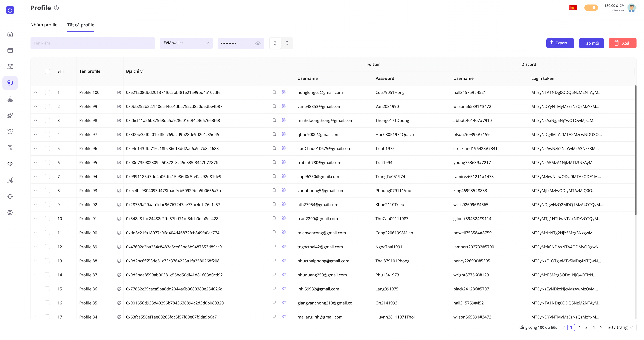Click the settings gear in sidebar
The image size is (644, 340).
point(10,212)
